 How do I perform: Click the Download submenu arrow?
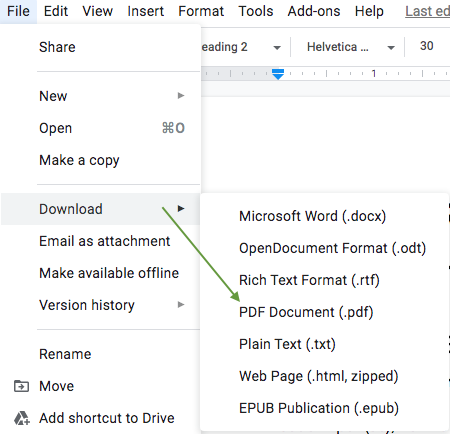click(x=181, y=209)
